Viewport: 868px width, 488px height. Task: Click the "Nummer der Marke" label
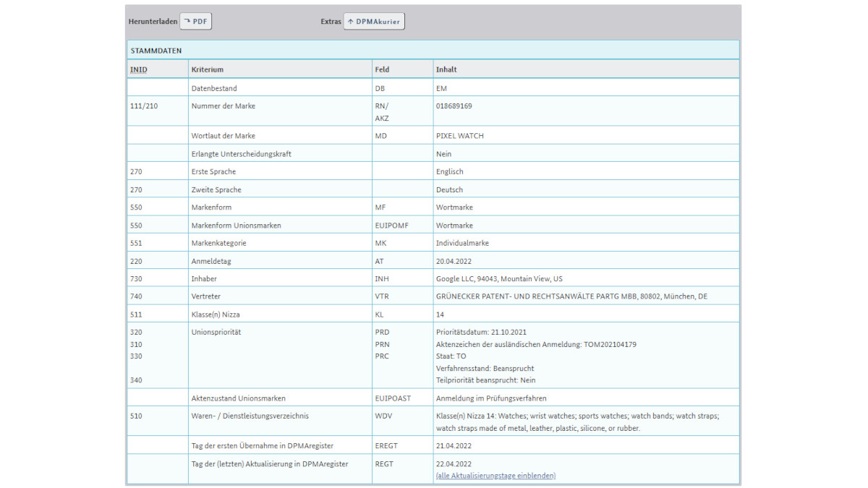point(224,106)
